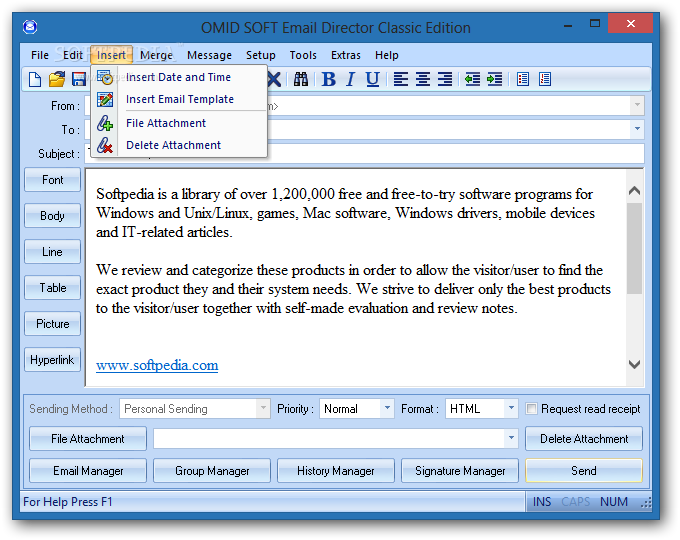Click the Font side button
Screen dimensions: 680x540
pyautogui.click(x=52, y=180)
